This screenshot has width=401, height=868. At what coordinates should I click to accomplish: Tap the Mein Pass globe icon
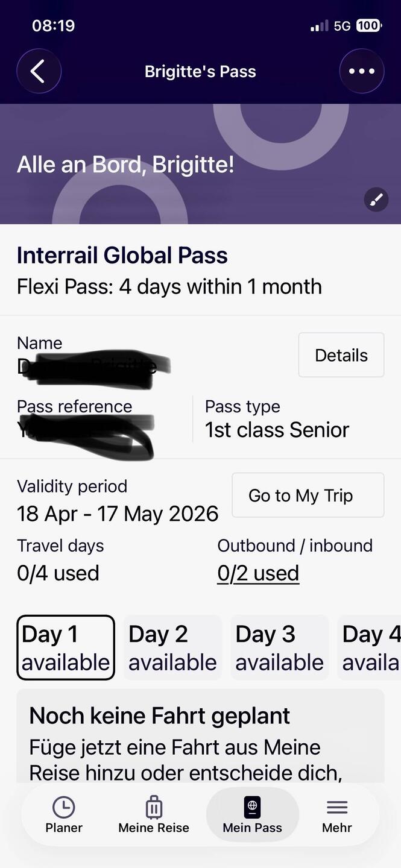tap(252, 807)
